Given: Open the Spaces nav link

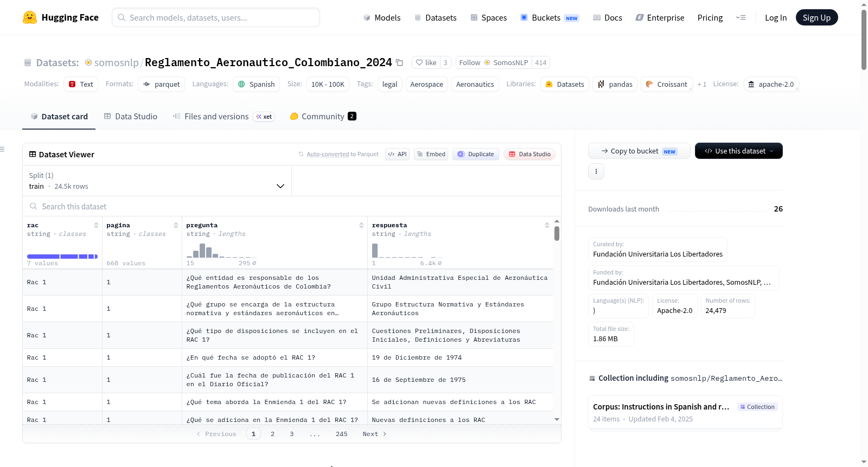Looking at the screenshot, I should (x=488, y=17).
